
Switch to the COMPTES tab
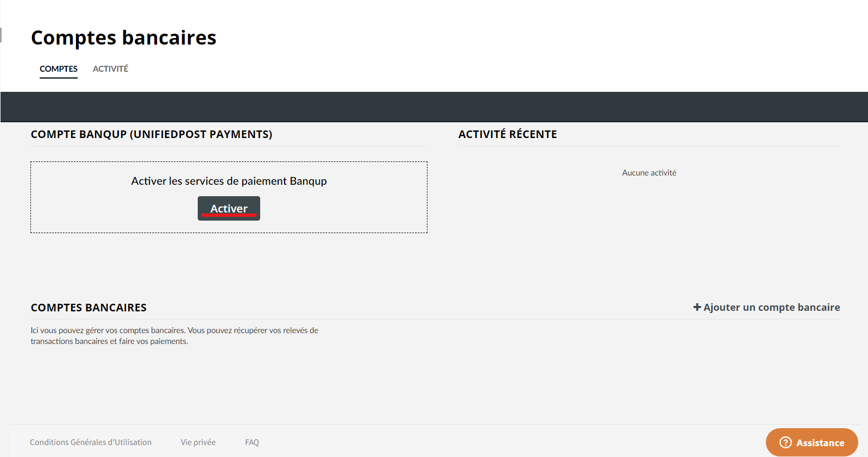click(x=59, y=69)
